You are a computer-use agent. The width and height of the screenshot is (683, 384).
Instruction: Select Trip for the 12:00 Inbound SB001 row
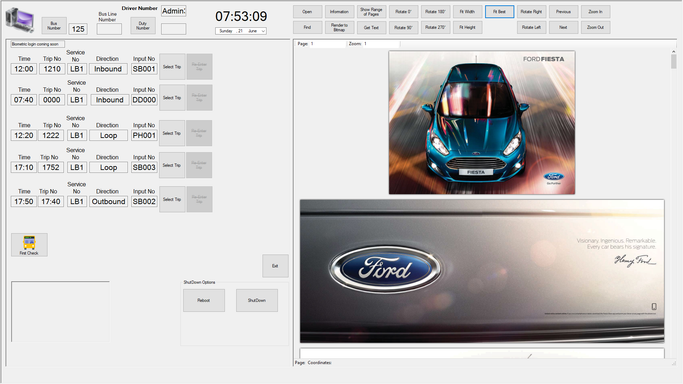point(172,67)
